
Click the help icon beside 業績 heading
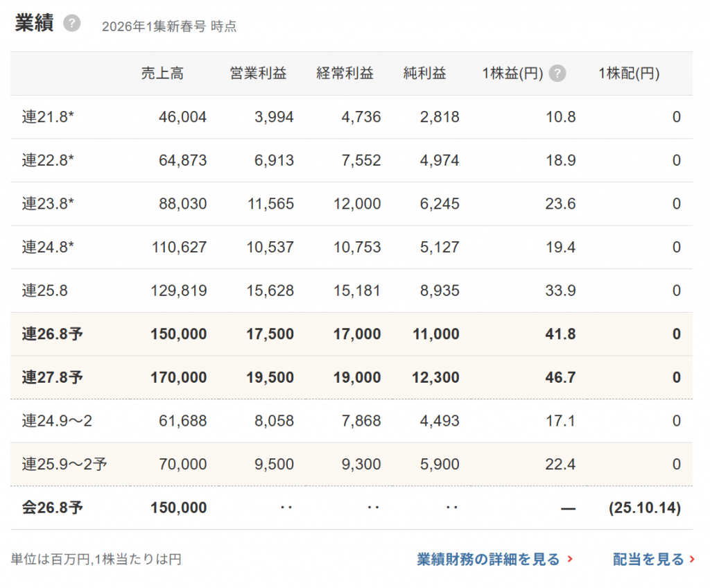(x=71, y=24)
